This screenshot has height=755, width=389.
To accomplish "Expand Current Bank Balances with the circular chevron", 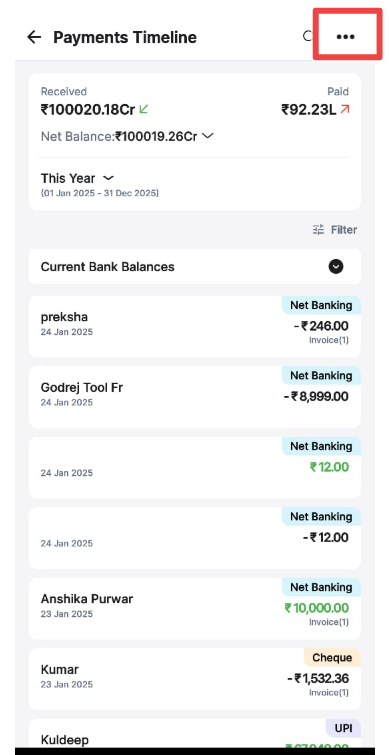I will [336, 267].
